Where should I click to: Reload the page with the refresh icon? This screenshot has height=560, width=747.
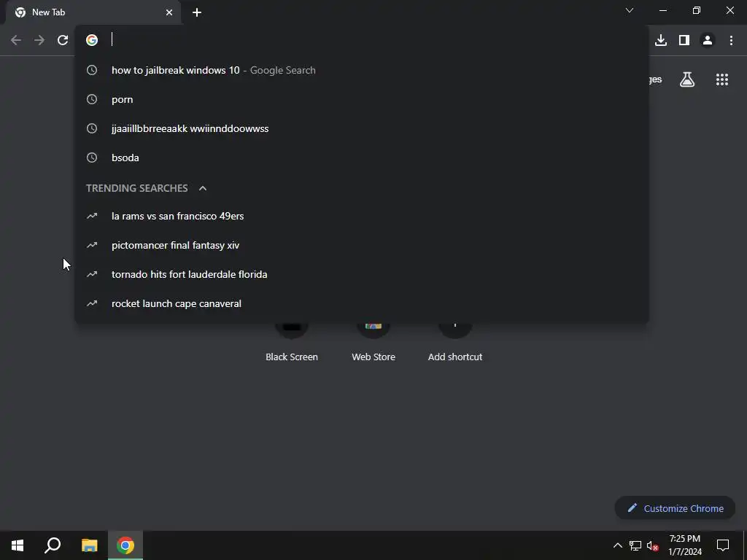(63, 40)
